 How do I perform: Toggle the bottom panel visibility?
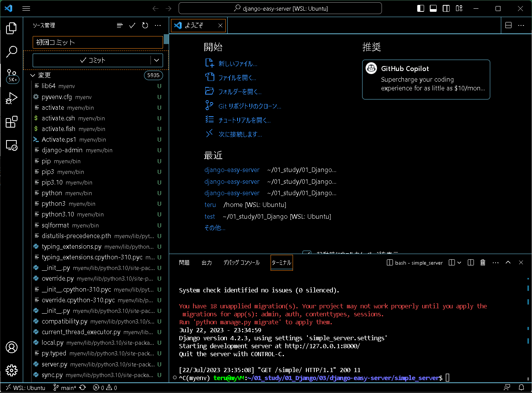click(x=433, y=8)
